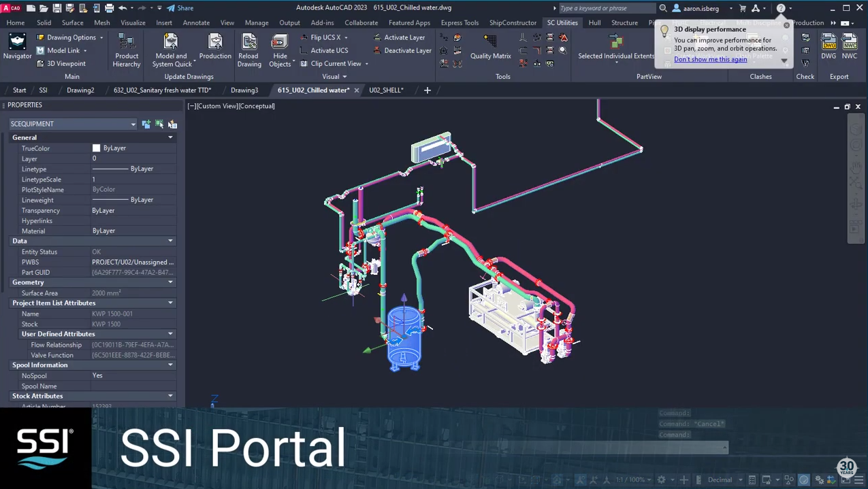Image resolution: width=868 pixels, height=489 pixels.
Task: Open the AutoCAD application menu
Action: click(11, 8)
